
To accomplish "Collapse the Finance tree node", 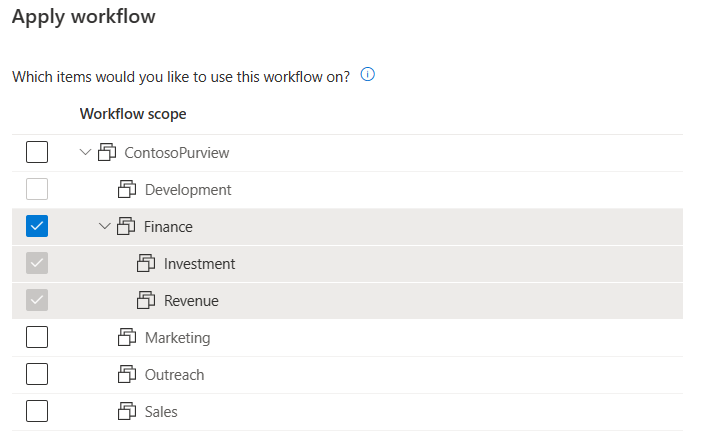I will (104, 226).
